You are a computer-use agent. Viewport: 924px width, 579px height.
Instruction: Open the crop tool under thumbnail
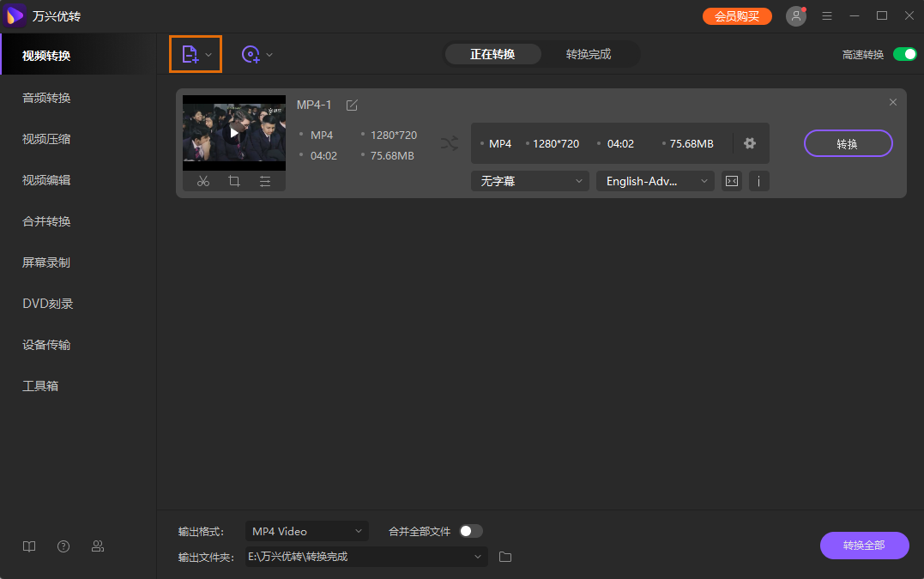coord(234,181)
